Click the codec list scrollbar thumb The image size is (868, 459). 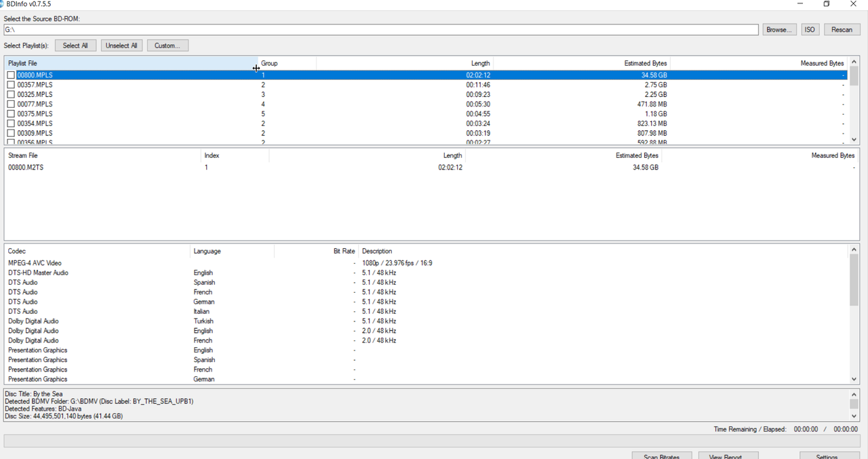854,281
